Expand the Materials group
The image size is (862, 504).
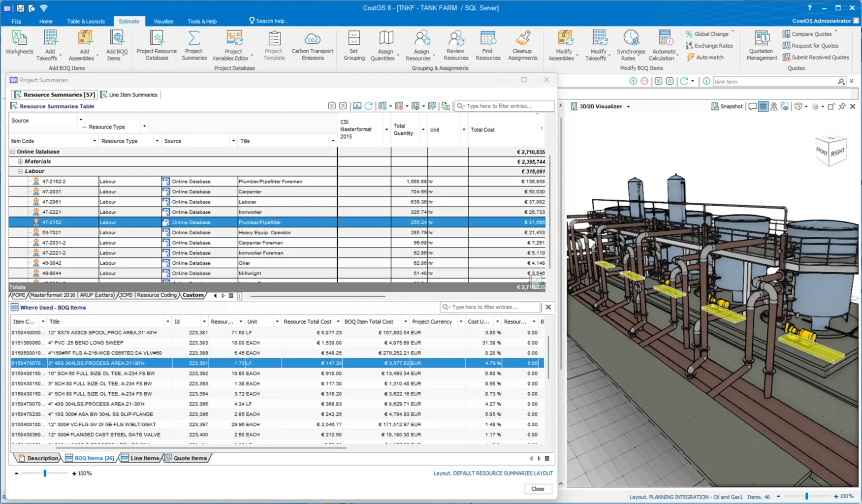click(20, 161)
